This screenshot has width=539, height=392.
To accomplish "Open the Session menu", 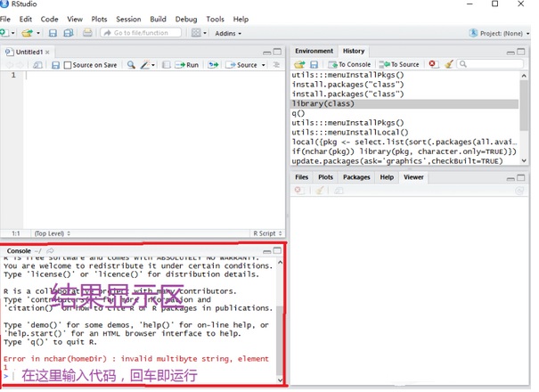I will [x=128, y=19].
